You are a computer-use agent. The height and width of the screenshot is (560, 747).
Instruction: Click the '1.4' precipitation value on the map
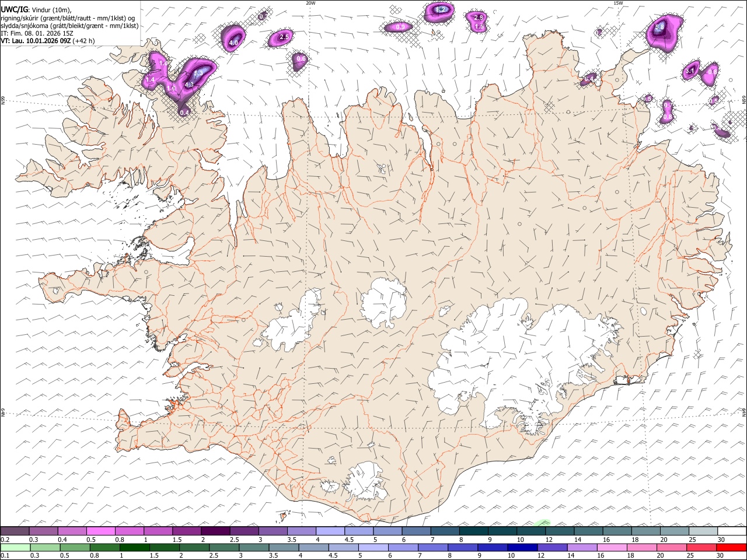point(150,79)
